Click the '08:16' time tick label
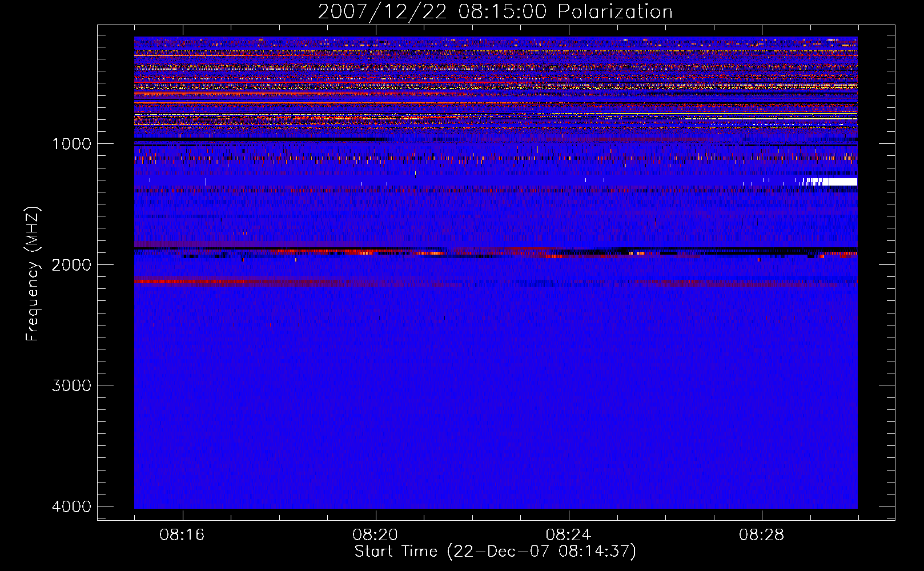This screenshot has width=924, height=571. [x=182, y=535]
